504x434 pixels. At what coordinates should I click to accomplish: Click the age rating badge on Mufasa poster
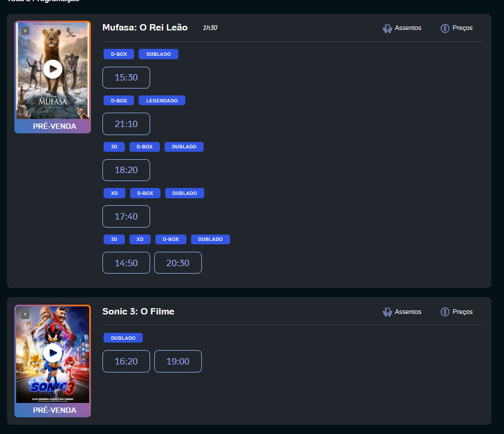[25, 31]
